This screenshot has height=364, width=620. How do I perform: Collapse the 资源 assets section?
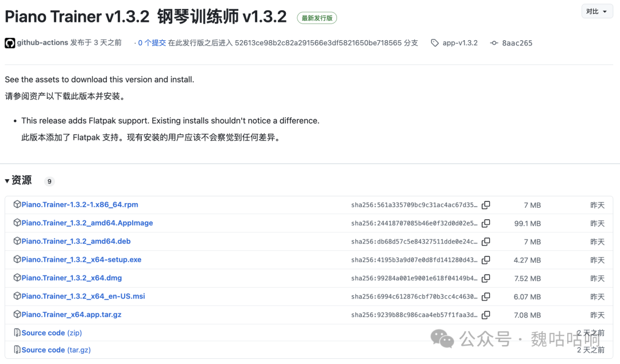pos(18,180)
